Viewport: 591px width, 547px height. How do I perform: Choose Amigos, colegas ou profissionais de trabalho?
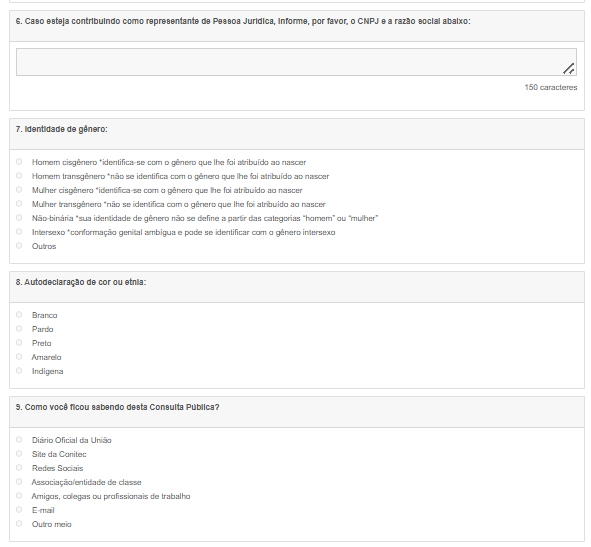19,495
